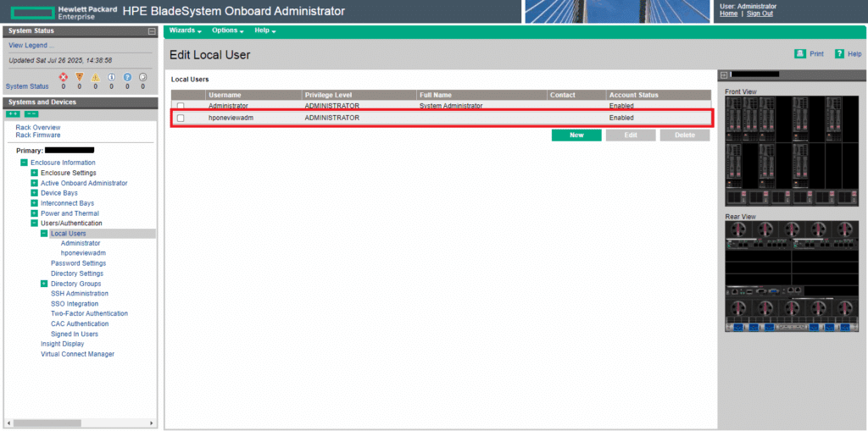
Task: Open Rack Overview
Action: (38, 127)
